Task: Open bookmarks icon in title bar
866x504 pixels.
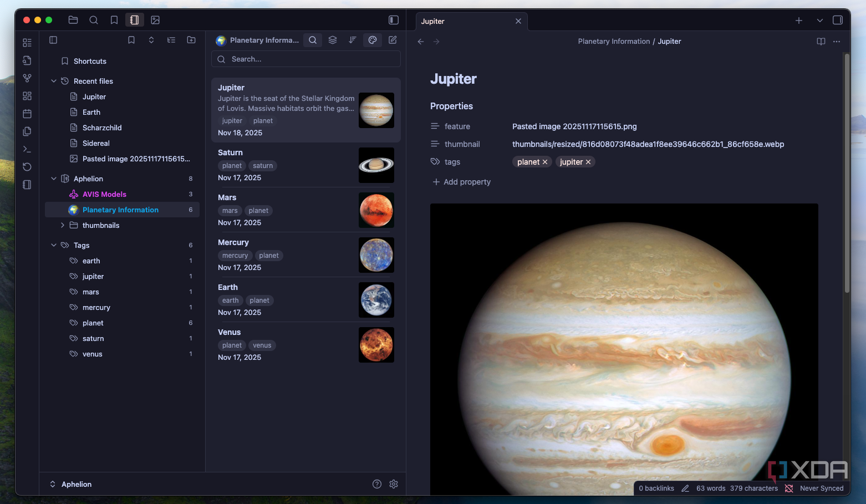Action: pos(114,20)
